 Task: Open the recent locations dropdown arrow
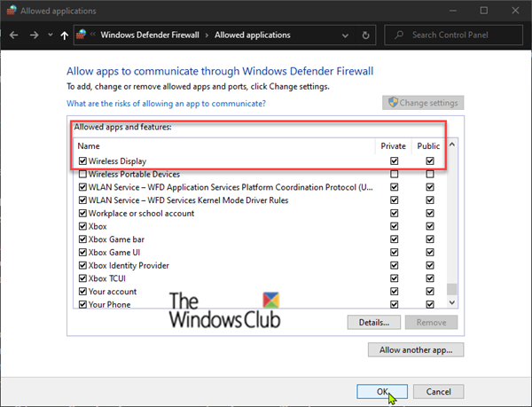(51, 35)
